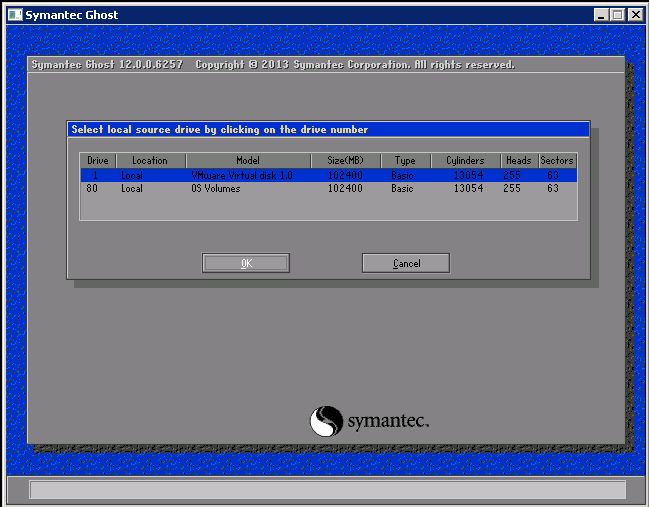Close the Symantec Ghost window
The image size is (649, 507).
coord(635,15)
